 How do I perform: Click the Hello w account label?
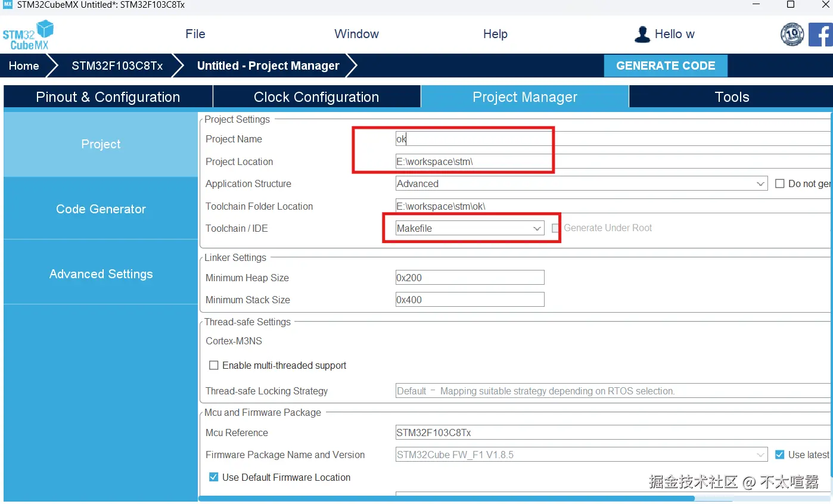point(675,34)
